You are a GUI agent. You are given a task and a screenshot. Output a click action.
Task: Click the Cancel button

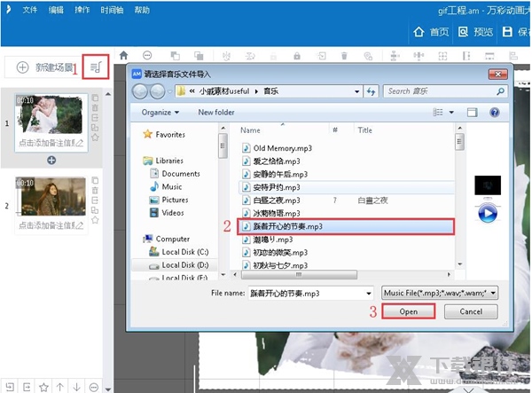click(470, 311)
